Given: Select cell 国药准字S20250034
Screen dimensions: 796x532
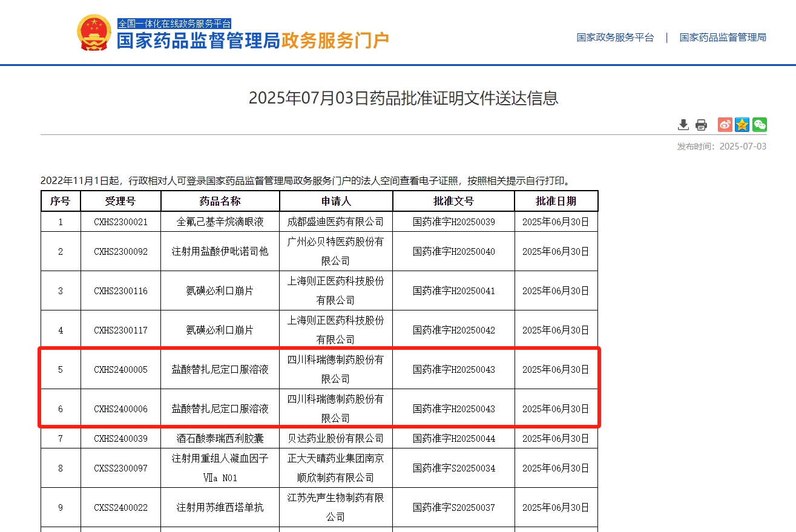Looking at the screenshot, I should click(453, 468).
